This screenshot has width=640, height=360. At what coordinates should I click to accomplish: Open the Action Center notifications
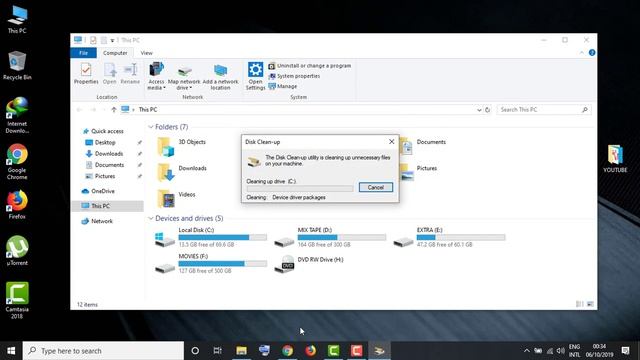pyautogui.click(x=625, y=351)
